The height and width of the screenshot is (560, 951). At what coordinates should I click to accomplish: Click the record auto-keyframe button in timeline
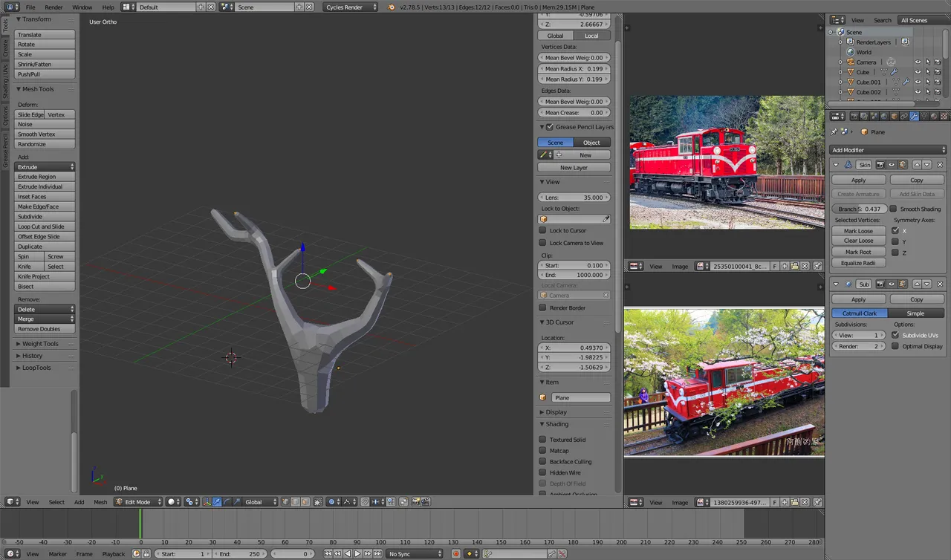456,553
